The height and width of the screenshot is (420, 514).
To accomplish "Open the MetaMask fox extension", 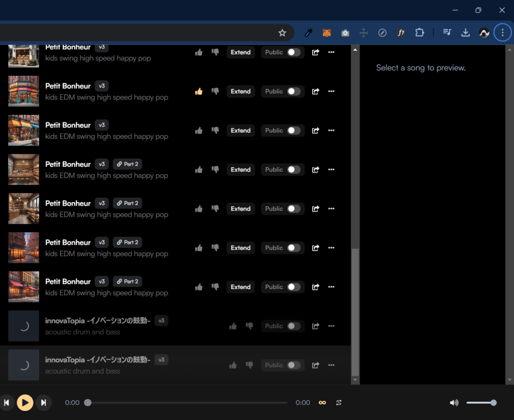I will pos(326,33).
